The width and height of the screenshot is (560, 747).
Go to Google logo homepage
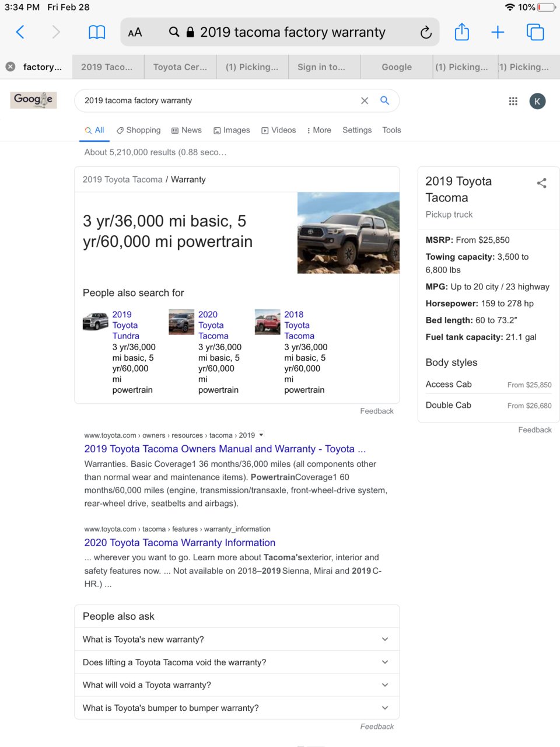pyautogui.click(x=33, y=100)
